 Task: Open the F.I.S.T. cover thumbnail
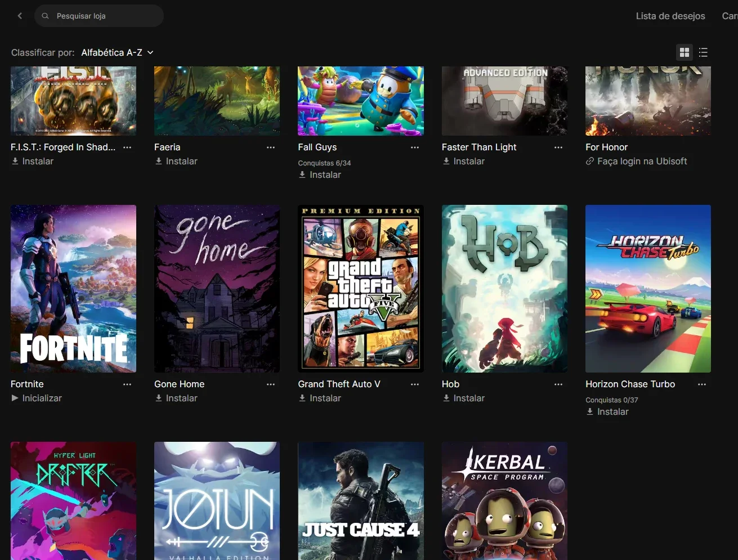[x=73, y=101]
